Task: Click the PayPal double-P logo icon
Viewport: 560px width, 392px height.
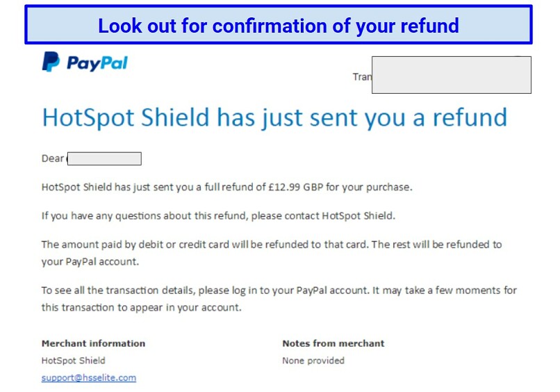Action: (x=51, y=61)
